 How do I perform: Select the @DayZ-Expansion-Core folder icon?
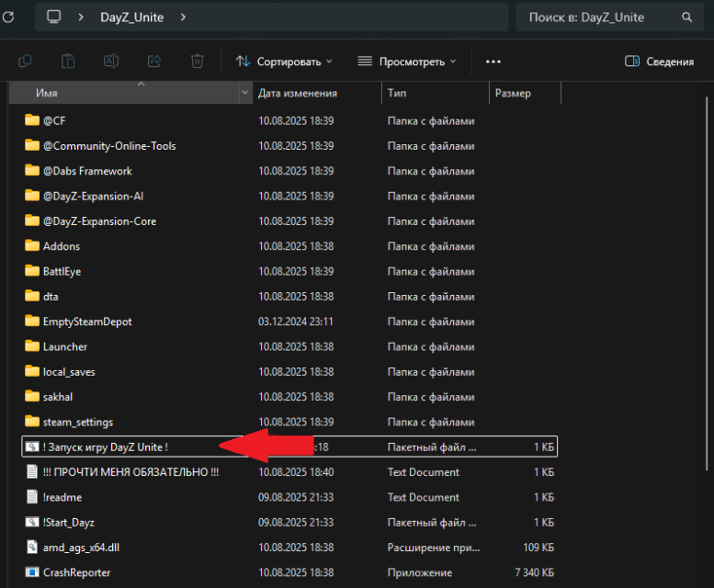(32, 220)
